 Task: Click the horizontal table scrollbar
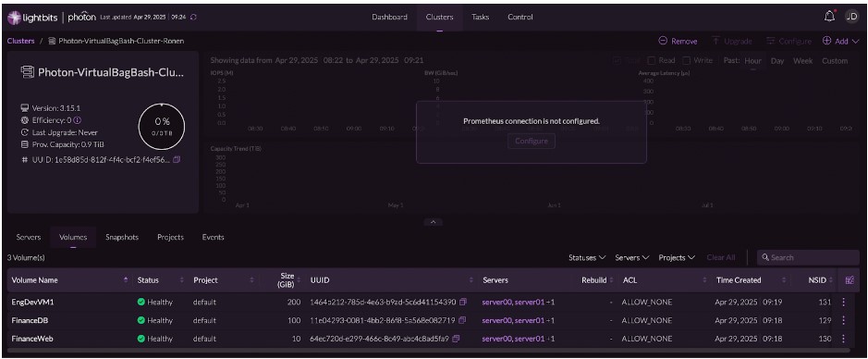[429, 350]
